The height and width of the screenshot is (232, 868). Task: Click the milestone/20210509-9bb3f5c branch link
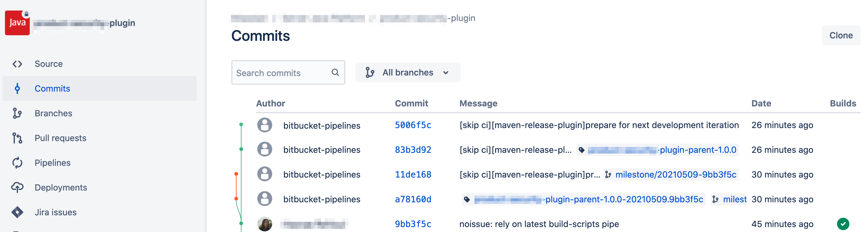coord(675,175)
